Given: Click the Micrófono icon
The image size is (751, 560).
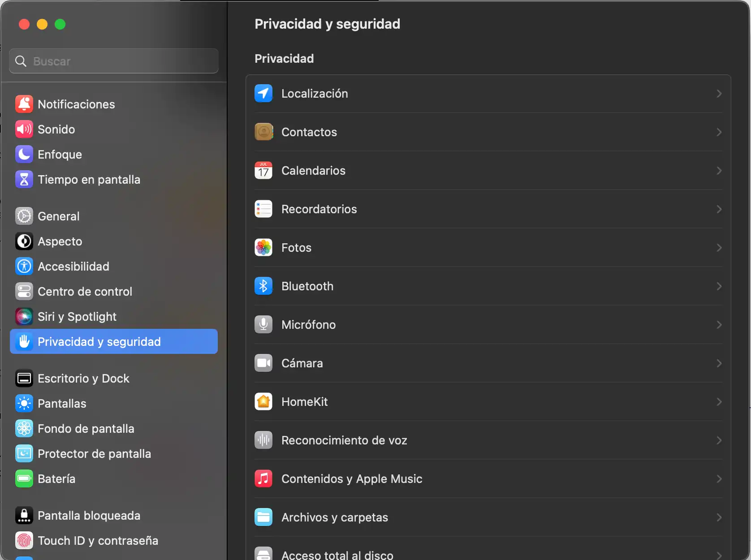Looking at the screenshot, I should pos(263,325).
